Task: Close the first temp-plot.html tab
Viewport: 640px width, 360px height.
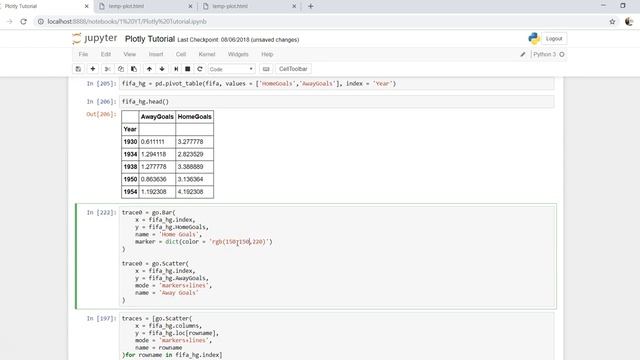Action: point(190,6)
